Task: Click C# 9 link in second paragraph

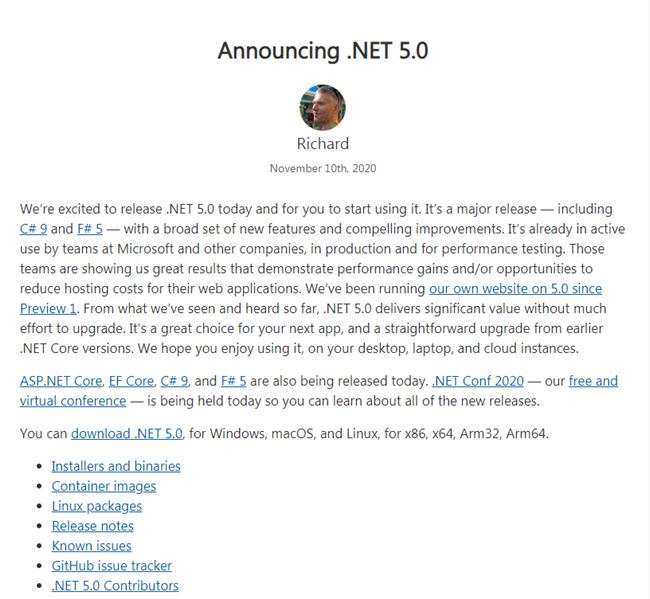Action: (174, 381)
